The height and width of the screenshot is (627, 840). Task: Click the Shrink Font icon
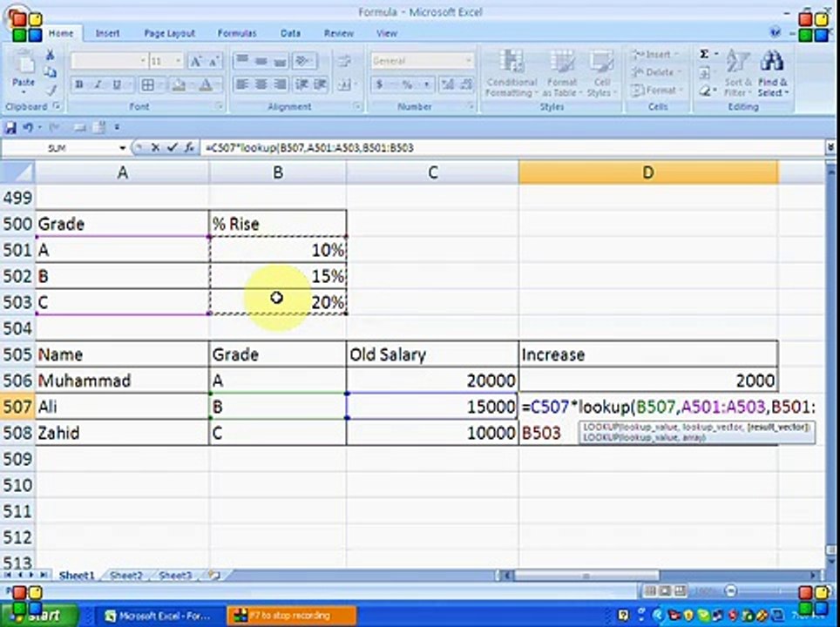[213, 62]
